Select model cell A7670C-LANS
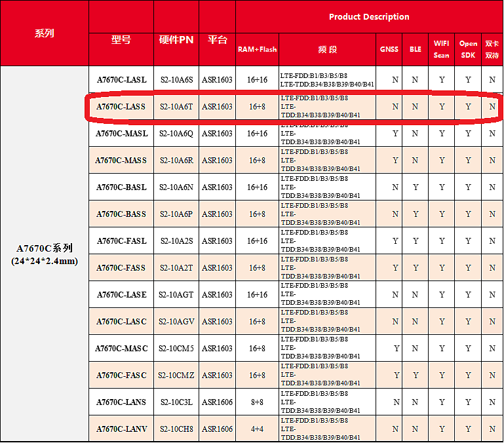This screenshot has height=443, width=504. pos(121,402)
